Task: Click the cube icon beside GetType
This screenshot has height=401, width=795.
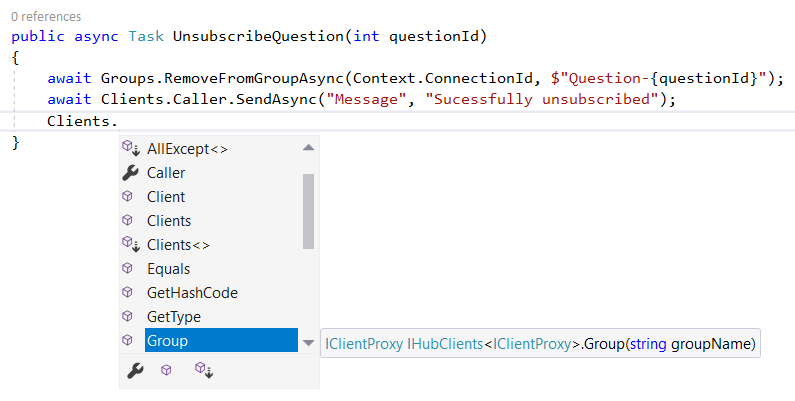Action: click(x=128, y=317)
